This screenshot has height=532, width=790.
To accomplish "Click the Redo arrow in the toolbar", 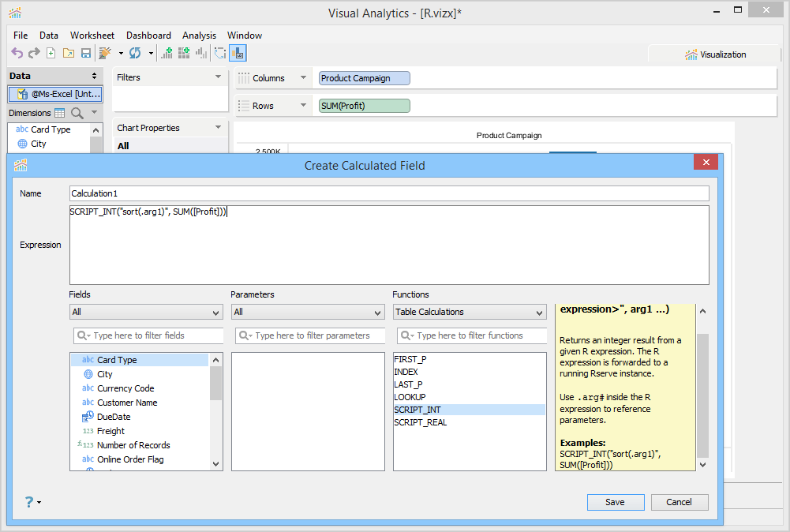I will click(34, 53).
